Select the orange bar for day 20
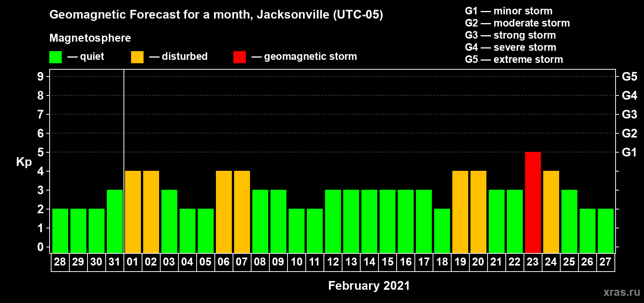Image resolution: width=644 pixels, height=303 pixels. tap(478, 212)
